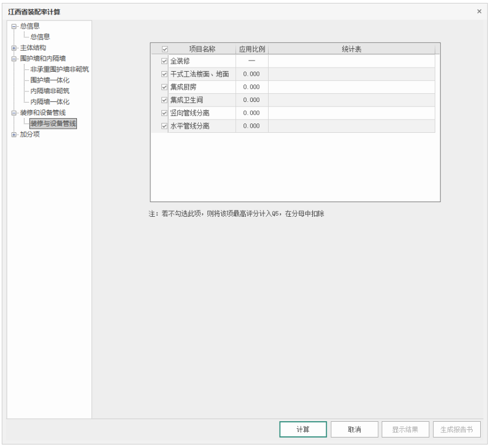Open 内隔墙一体化 tree item
This screenshot has height=448, width=493.
click(x=50, y=102)
